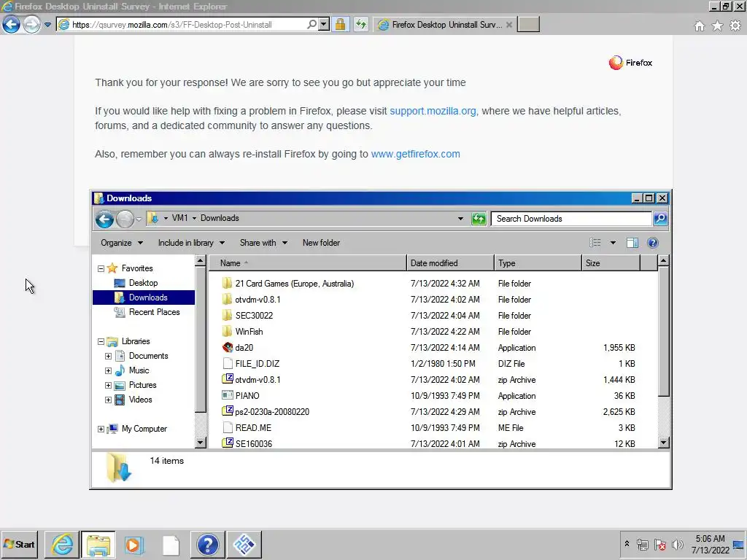Open previous locations dropdown in address bar
This screenshot has width=747, height=560.
[x=460, y=219]
